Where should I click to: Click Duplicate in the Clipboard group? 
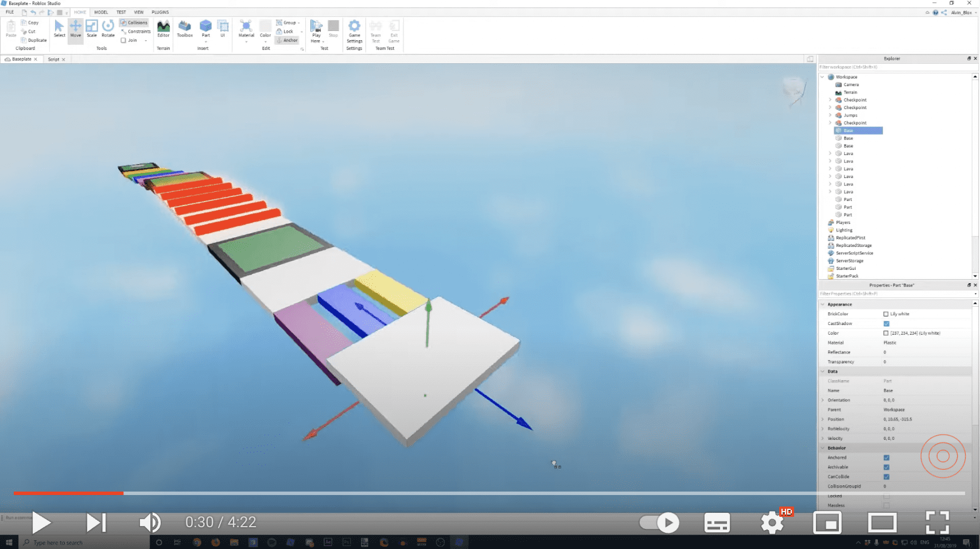(x=34, y=40)
